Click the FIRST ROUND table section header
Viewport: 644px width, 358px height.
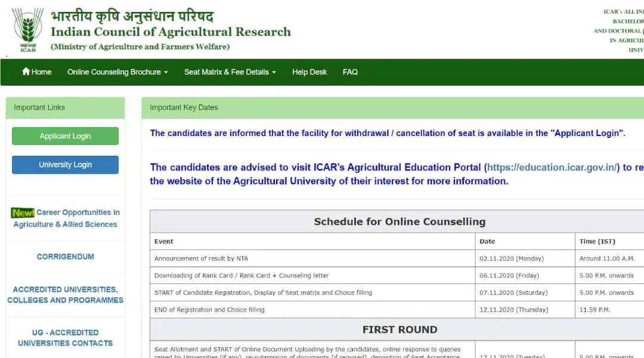[x=400, y=329]
